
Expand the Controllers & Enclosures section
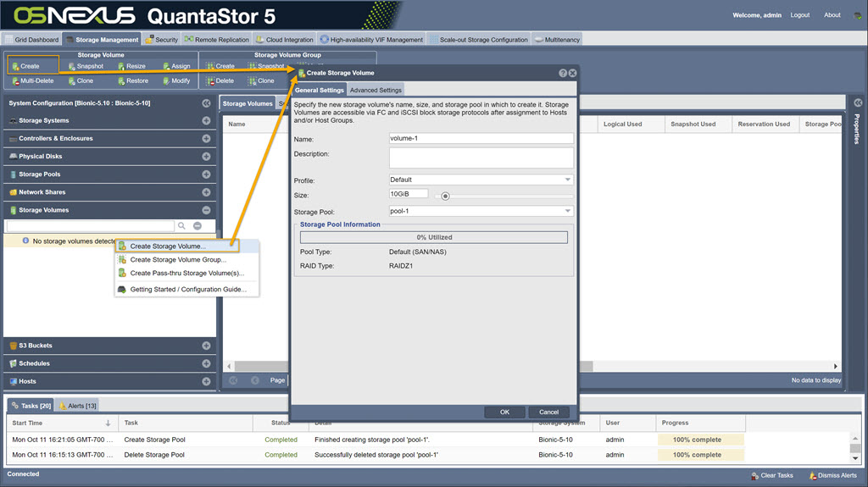click(206, 138)
